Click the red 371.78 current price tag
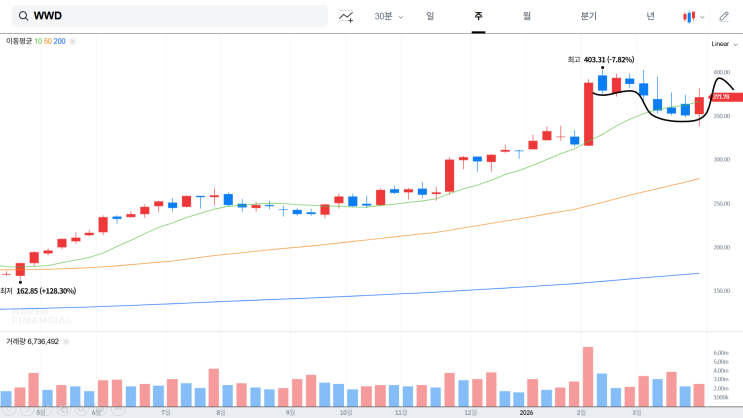The width and height of the screenshot is (743, 418). [x=725, y=97]
